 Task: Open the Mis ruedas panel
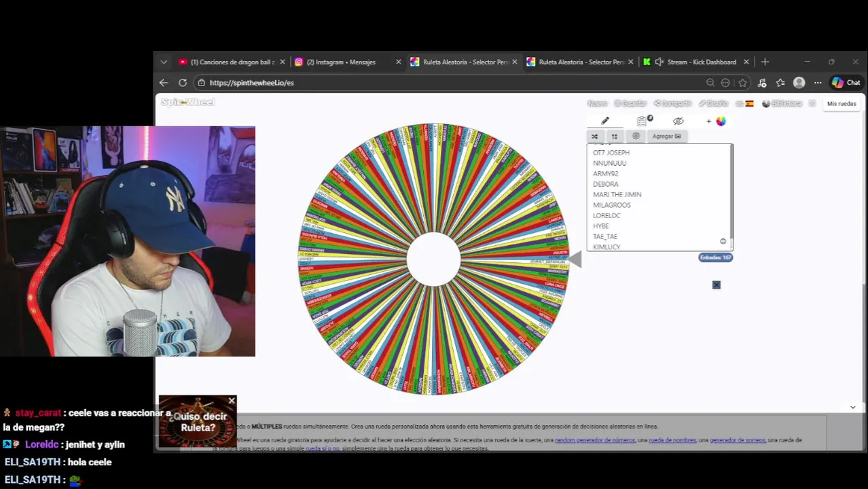[x=842, y=104]
